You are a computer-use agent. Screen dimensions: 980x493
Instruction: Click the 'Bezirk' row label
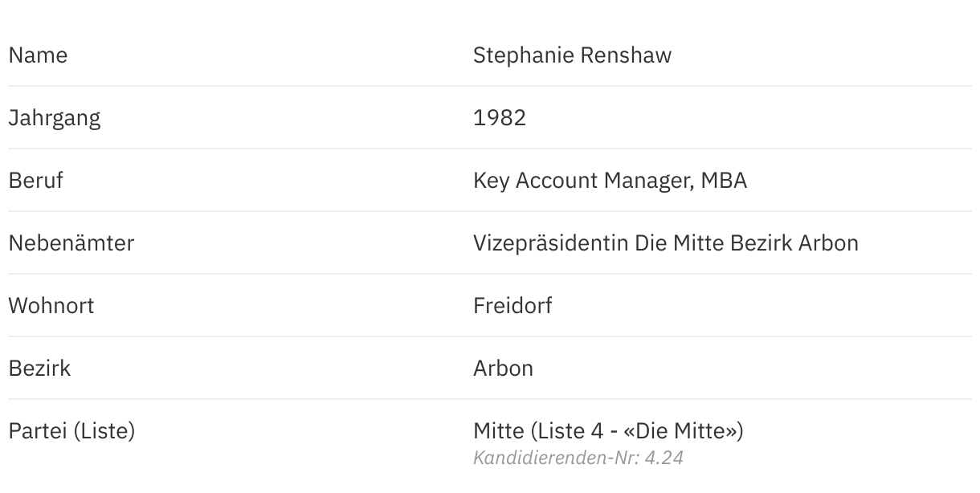[39, 369]
